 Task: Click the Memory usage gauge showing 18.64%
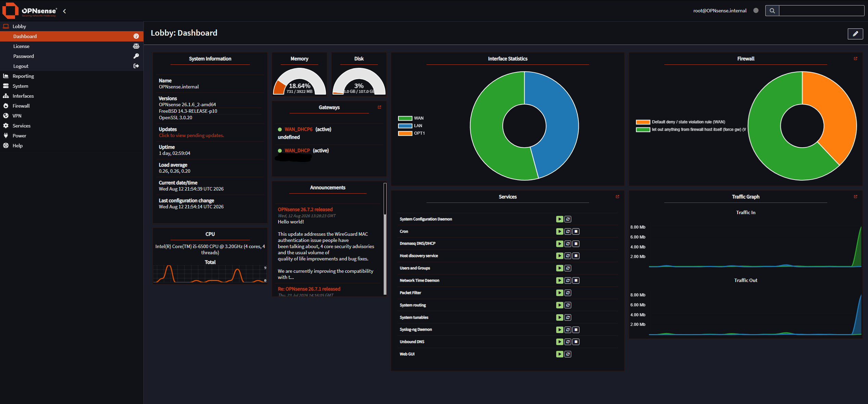coord(299,81)
